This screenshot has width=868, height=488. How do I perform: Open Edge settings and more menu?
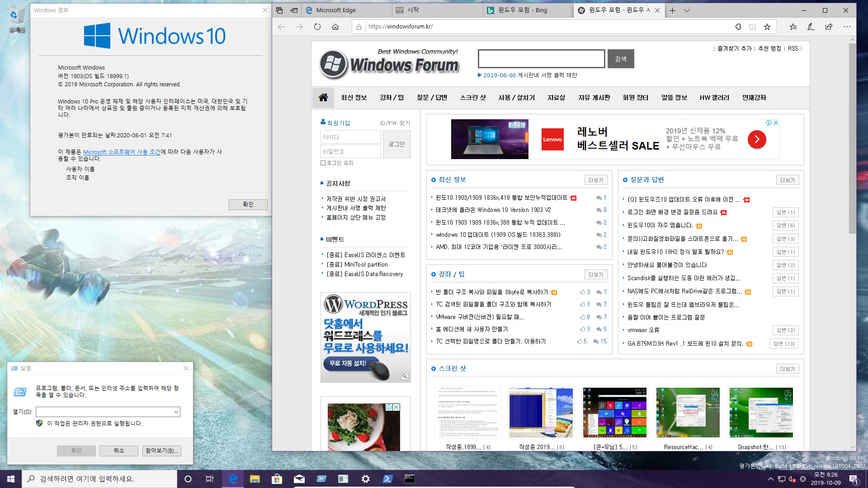(847, 27)
